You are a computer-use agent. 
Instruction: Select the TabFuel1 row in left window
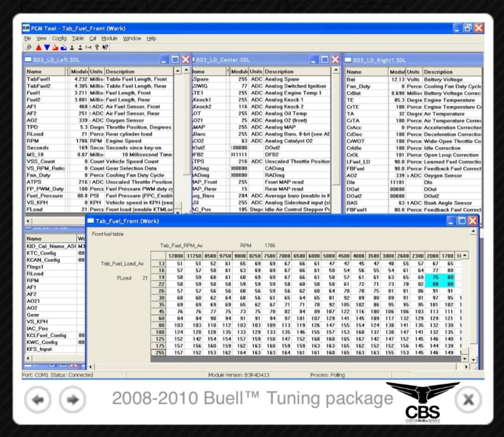pyautogui.click(x=99, y=79)
